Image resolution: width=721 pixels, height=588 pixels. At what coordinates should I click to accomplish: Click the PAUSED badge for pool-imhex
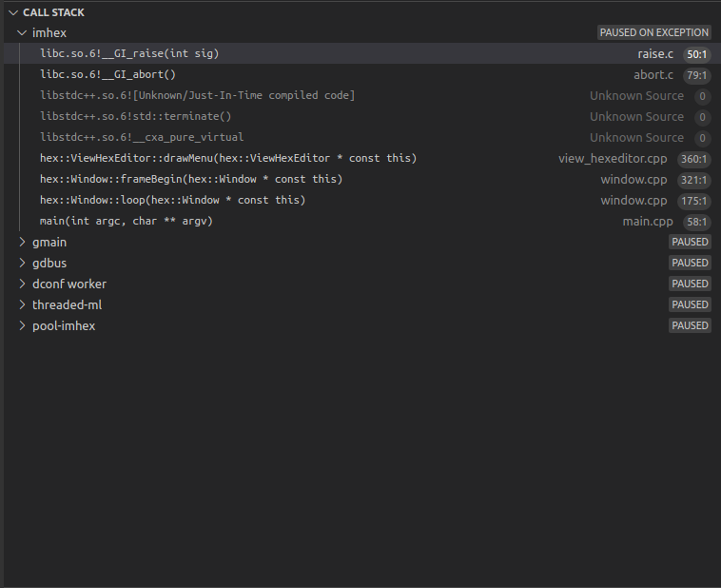(690, 325)
